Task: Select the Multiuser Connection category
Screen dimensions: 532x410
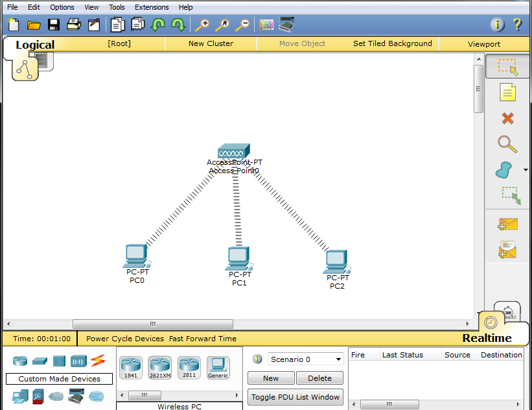Action: (x=96, y=396)
